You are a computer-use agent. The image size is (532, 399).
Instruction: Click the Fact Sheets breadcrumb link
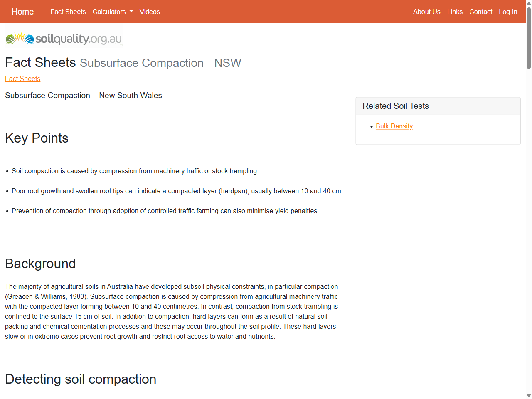point(22,79)
